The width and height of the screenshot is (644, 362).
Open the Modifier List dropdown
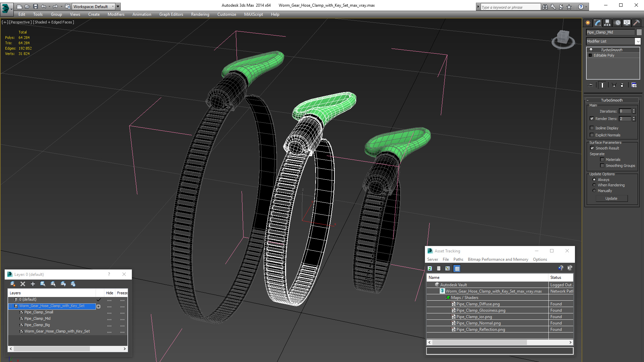[x=637, y=41]
